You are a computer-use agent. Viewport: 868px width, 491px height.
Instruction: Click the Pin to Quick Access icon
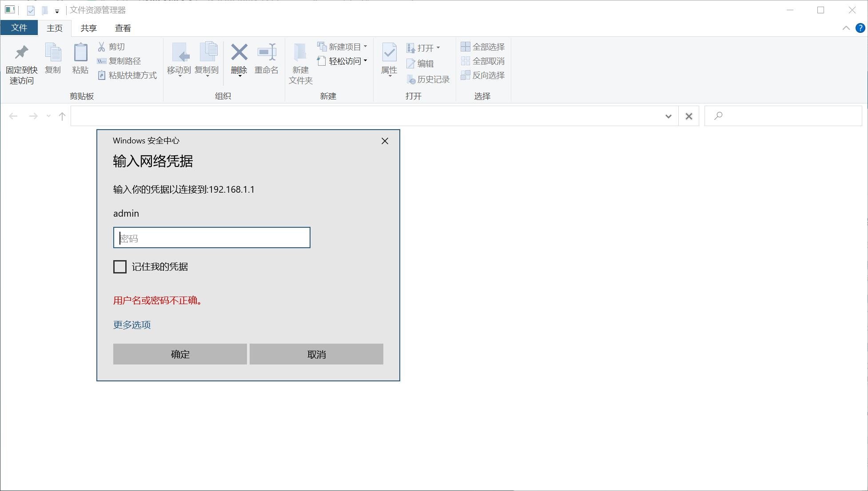coord(21,53)
